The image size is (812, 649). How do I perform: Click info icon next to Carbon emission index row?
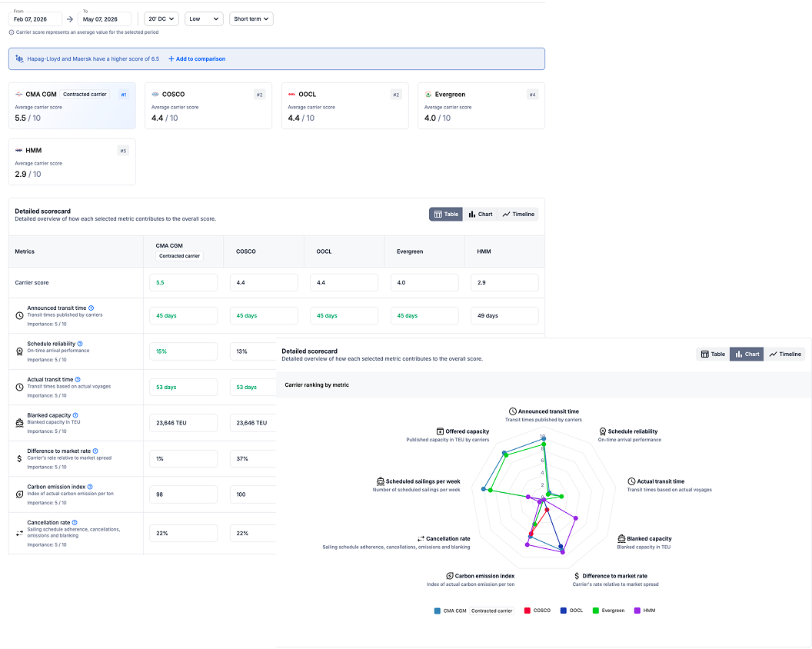coord(90,487)
